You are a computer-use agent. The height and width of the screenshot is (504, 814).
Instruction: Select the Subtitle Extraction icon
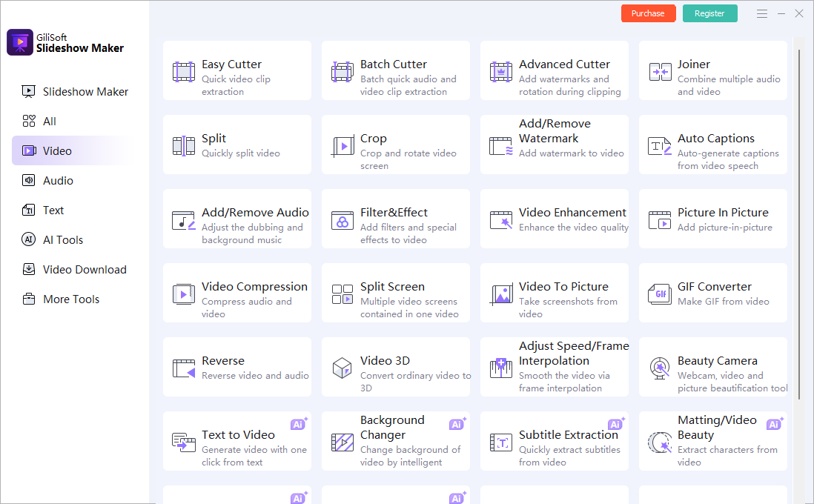pos(501,442)
